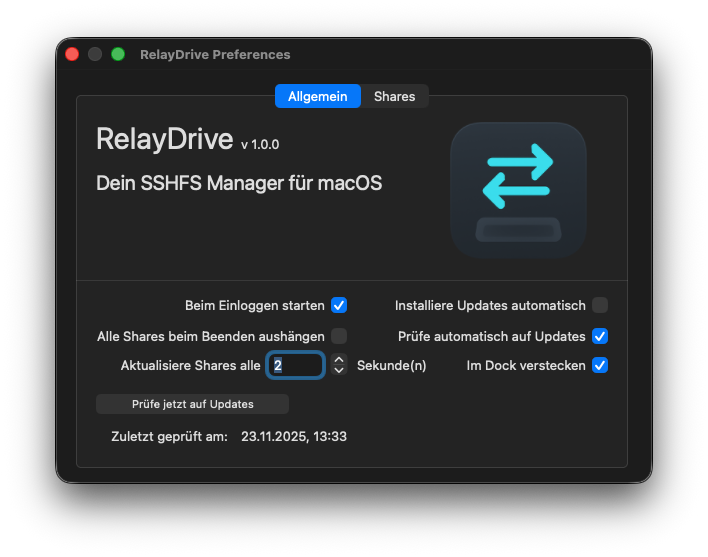Click the RelayDrive app logo icon
Image resolution: width=708 pixels, height=557 pixels.
click(518, 190)
